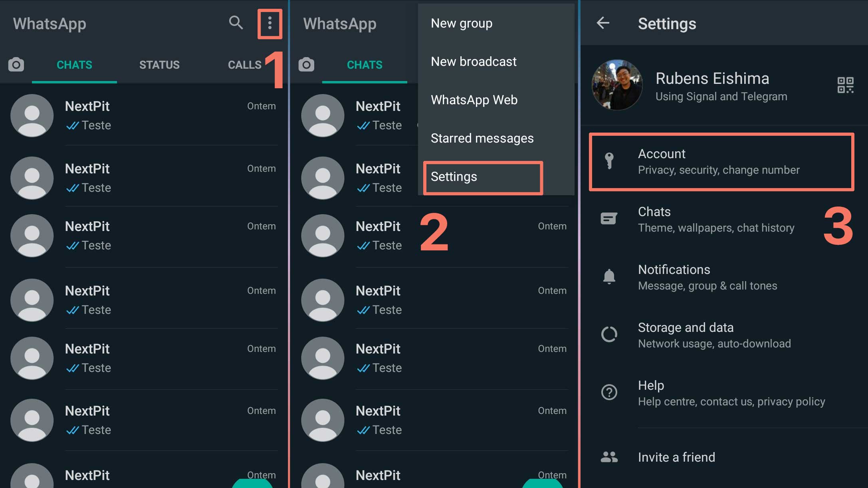
Task: Tap the Rubens Eishima profile photo
Action: point(617,85)
